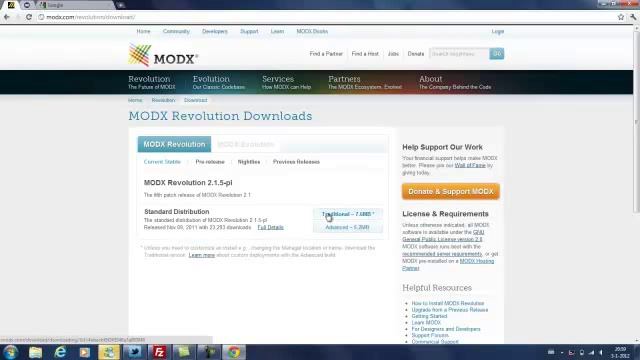The image size is (640, 360).
Task: Click the Learn more link about deployments
Action: point(202,255)
